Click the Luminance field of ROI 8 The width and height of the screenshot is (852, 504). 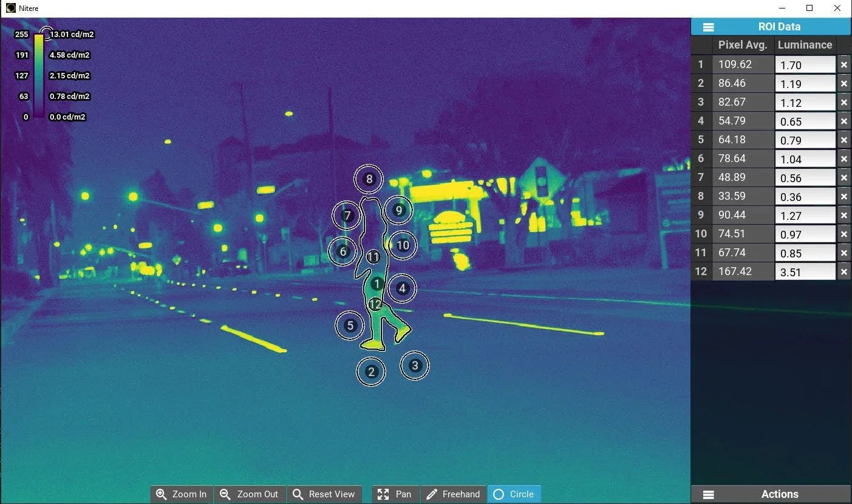(x=806, y=196)
